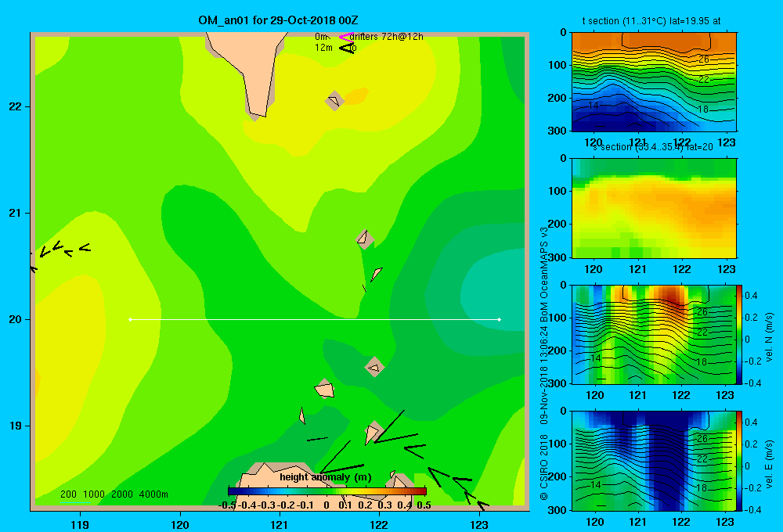Select left endpoint of the white section line
The height and width of the screenshot is (532, 783).
[x=130, y=319]
